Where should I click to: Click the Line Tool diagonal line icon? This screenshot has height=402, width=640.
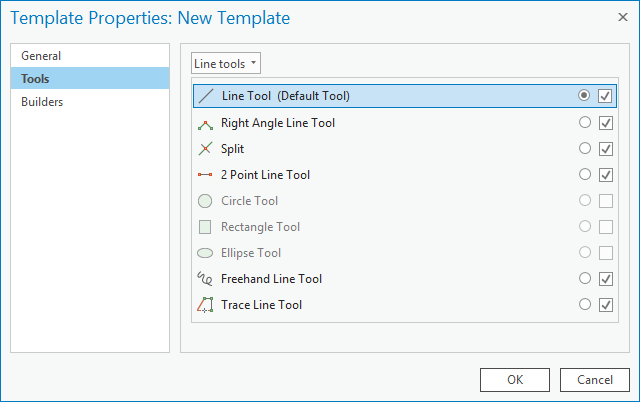point(205,97)
